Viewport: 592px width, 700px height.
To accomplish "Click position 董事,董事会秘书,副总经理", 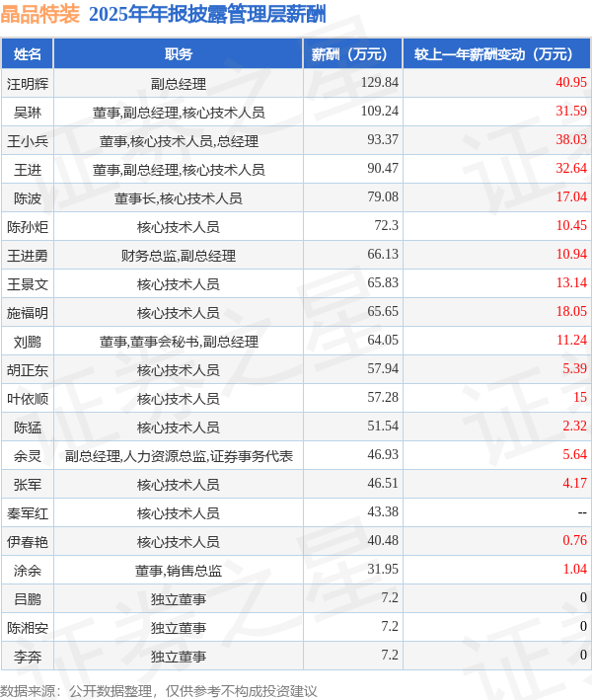I will pyautogui.click(x=179, y=341).
